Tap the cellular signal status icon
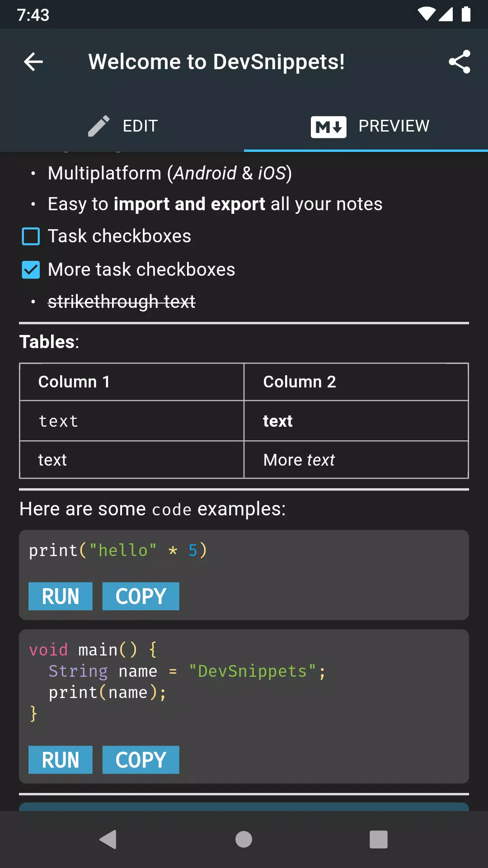488x868 pixels. pos(446,14)
